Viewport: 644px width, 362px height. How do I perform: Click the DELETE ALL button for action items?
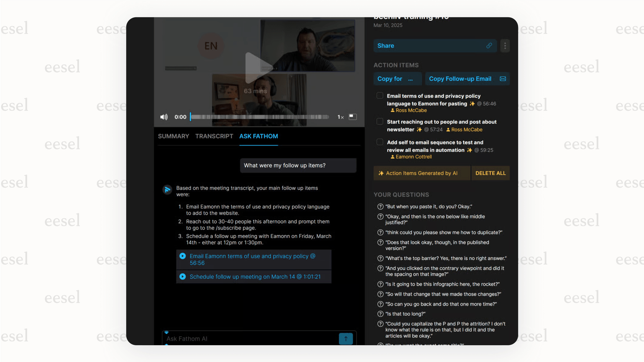[x=490, y=173]
